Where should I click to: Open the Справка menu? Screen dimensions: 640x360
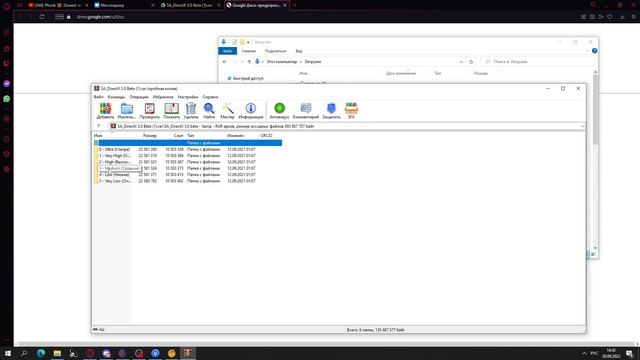click(x=210, y=97)
